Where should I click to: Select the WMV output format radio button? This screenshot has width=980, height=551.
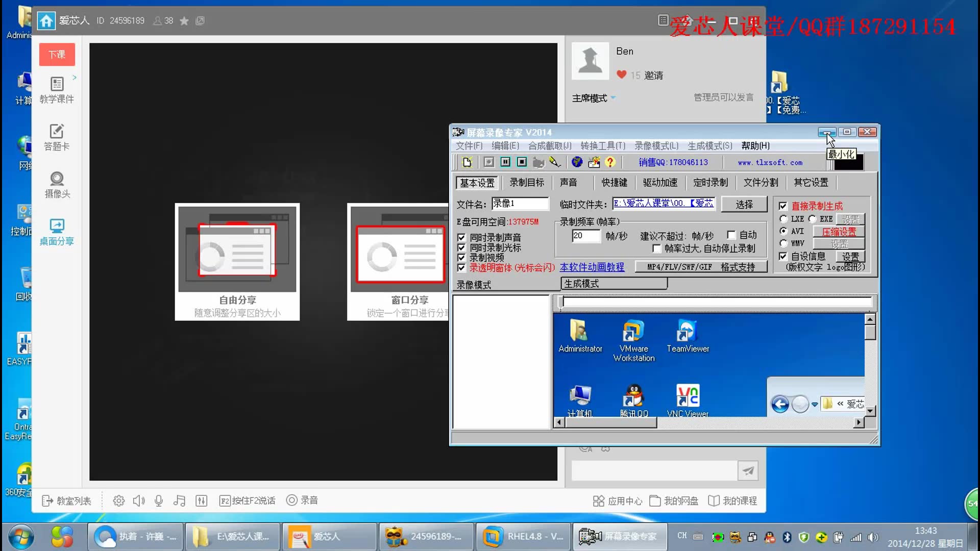[783, 243]
